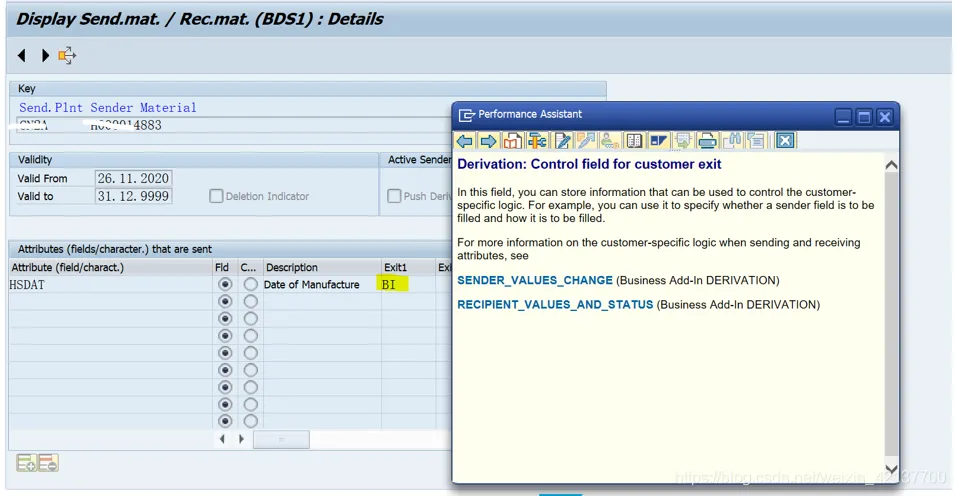Minimize the Performance Assistant window
This screenshot has height=496, width=956.
843,116
